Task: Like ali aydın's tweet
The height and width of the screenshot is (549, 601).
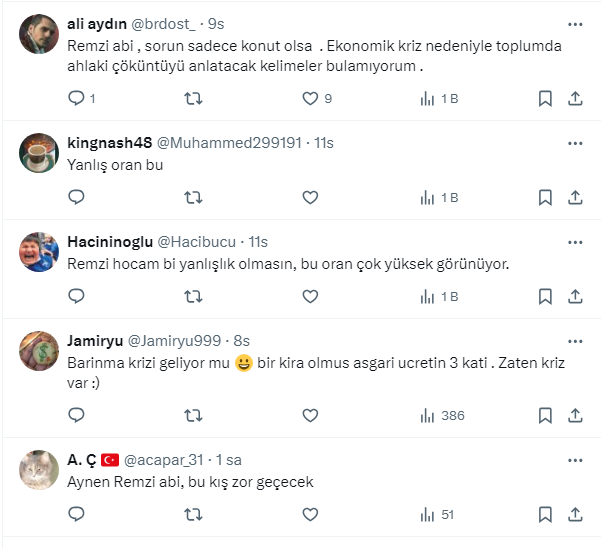Action: click(310, 98)
